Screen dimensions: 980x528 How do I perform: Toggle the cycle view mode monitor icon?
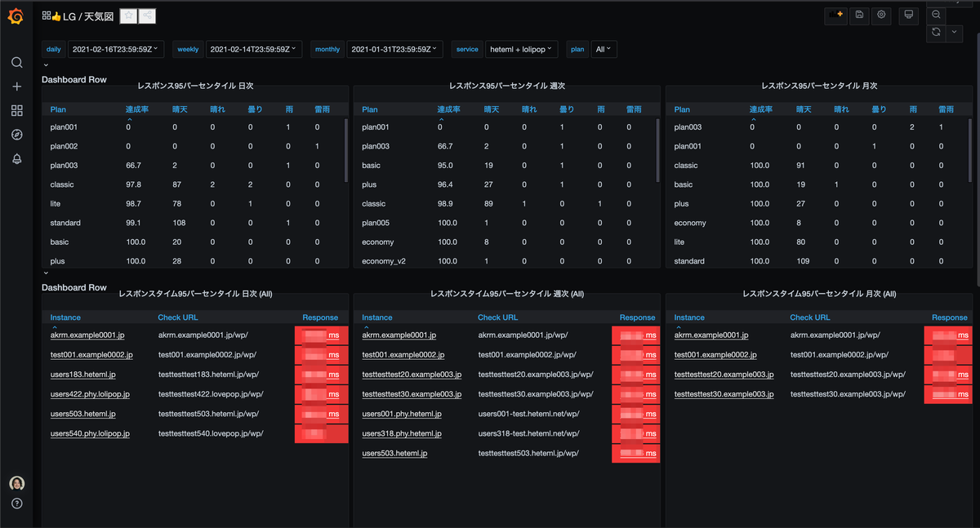907,15
